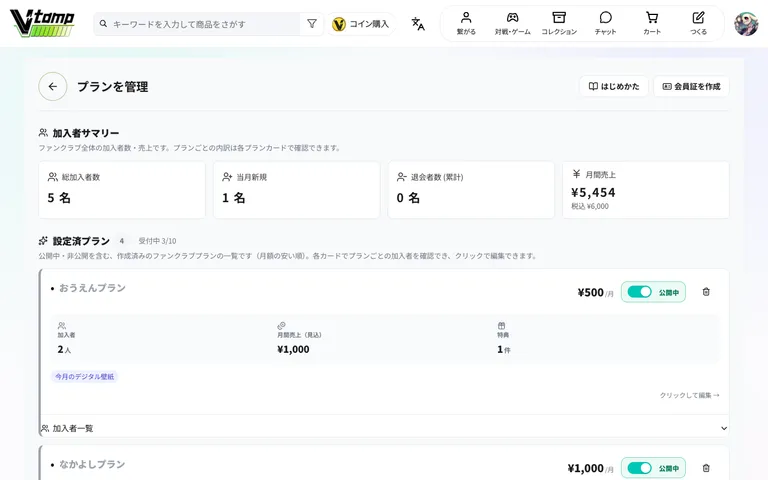Click the 退会者数 (累計) card
The image size is (768, 480).
[x=471, y=190]
